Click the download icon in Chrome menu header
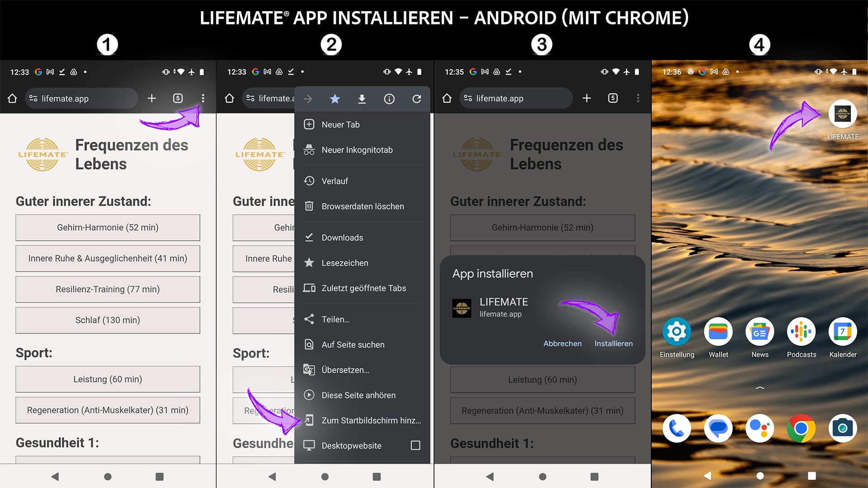The image size is (868, 488). coord(362,99)
